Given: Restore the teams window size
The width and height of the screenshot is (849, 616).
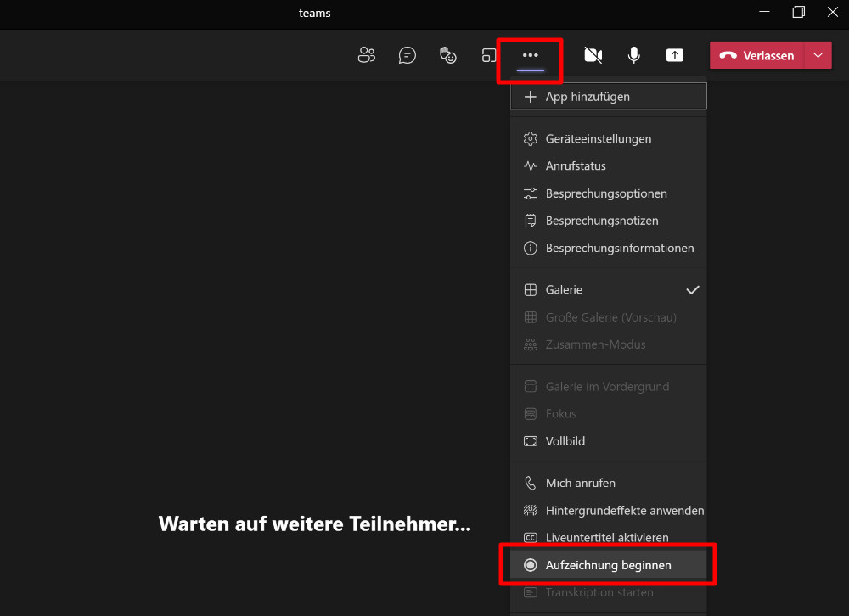Looking at the screenshot, I should pyautogui.click(x=799, y=12).
